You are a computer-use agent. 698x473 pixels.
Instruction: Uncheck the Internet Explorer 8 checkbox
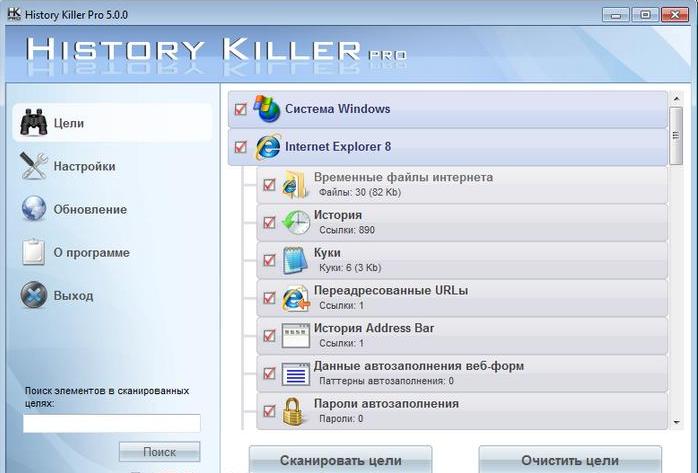(240, 147)
